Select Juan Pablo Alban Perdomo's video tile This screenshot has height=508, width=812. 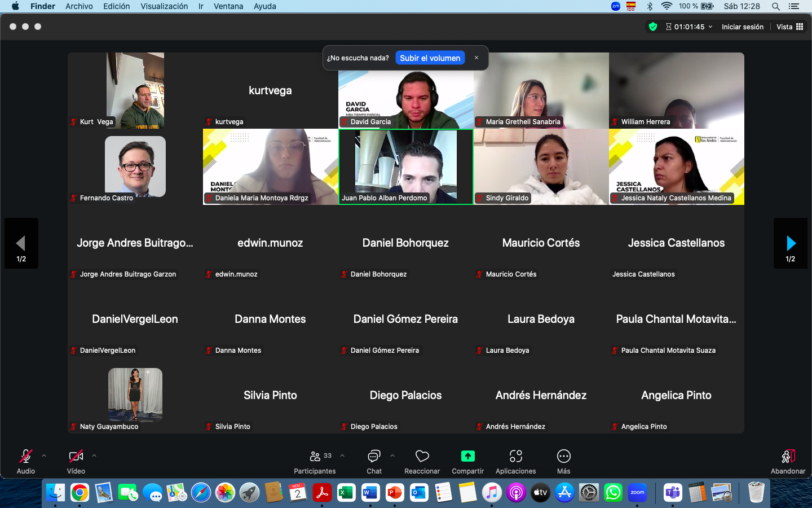point(406,167)
